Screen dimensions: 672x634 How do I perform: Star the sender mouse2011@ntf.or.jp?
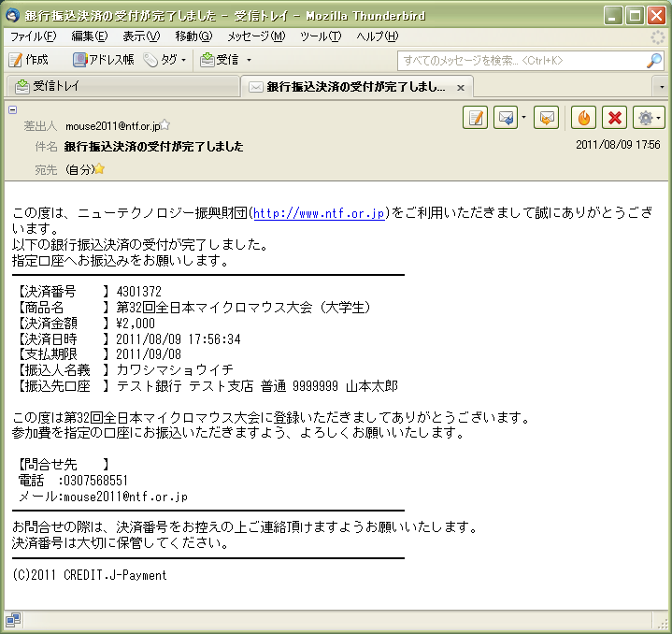[165, 124]
